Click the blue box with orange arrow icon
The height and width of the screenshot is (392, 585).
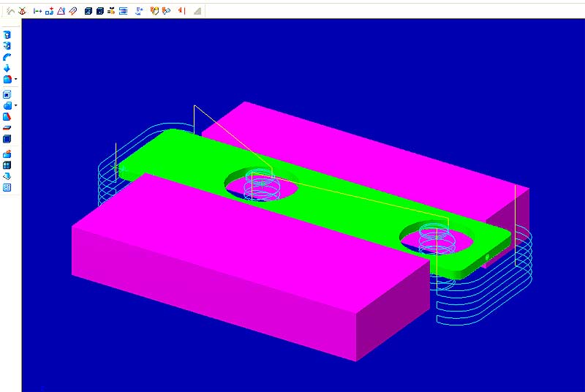click(x=7, y=154)
